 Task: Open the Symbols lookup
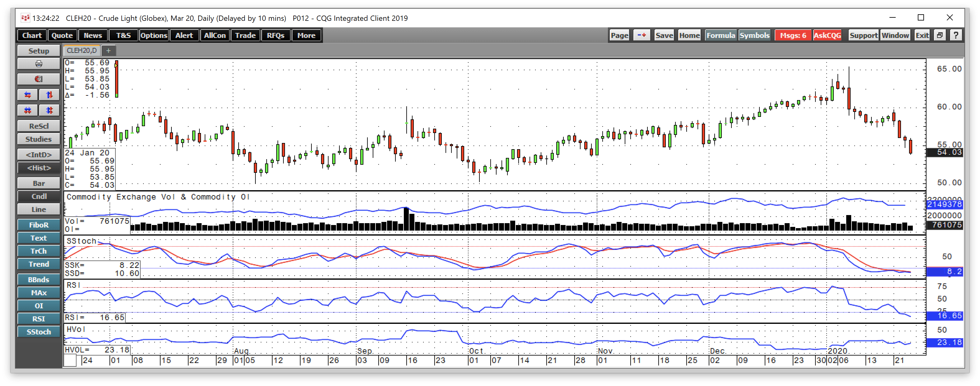(x=754, y=35)
